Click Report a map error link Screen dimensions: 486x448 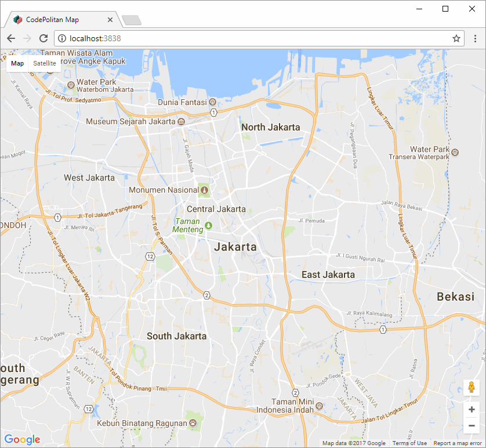tap(458, 443)
